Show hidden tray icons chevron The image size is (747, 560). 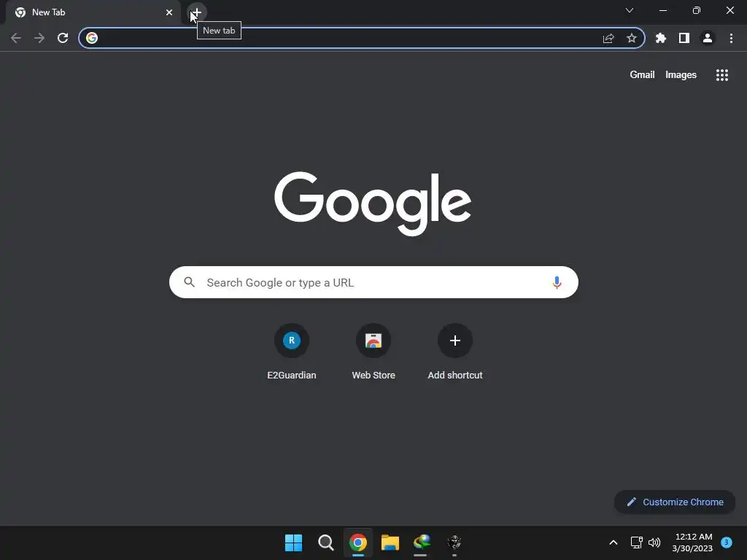point(613,542)
